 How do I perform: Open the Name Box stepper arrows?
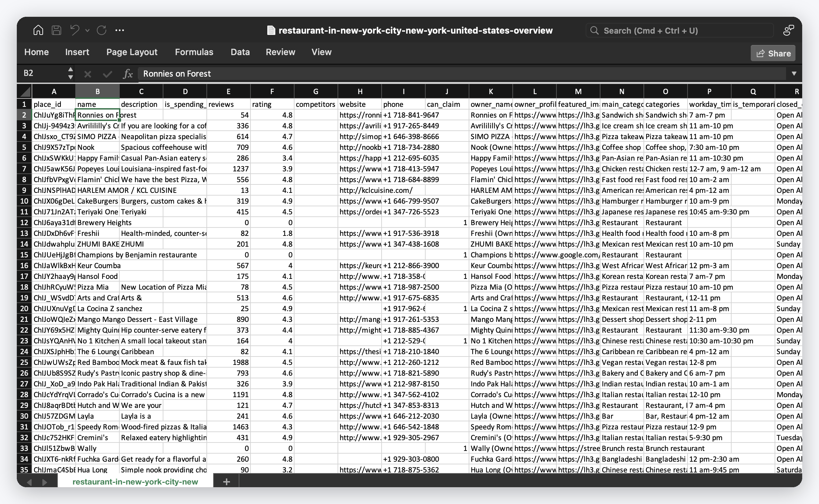[70, 73]
